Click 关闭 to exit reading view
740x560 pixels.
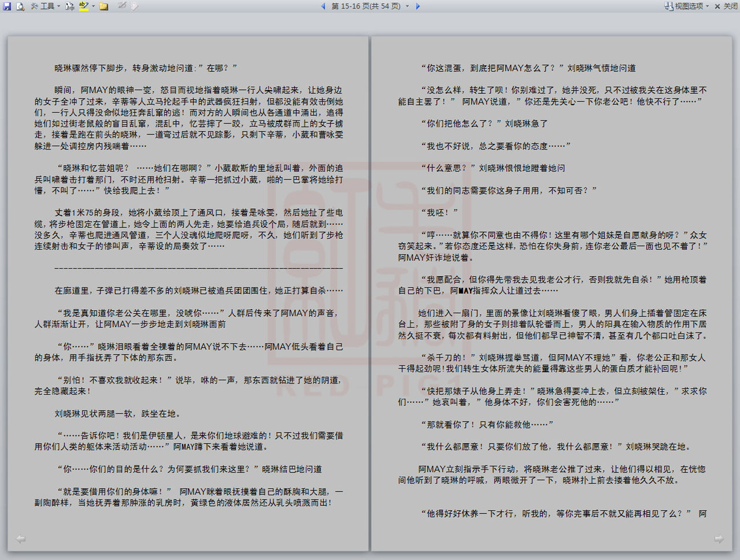click(x=726, y=6)
